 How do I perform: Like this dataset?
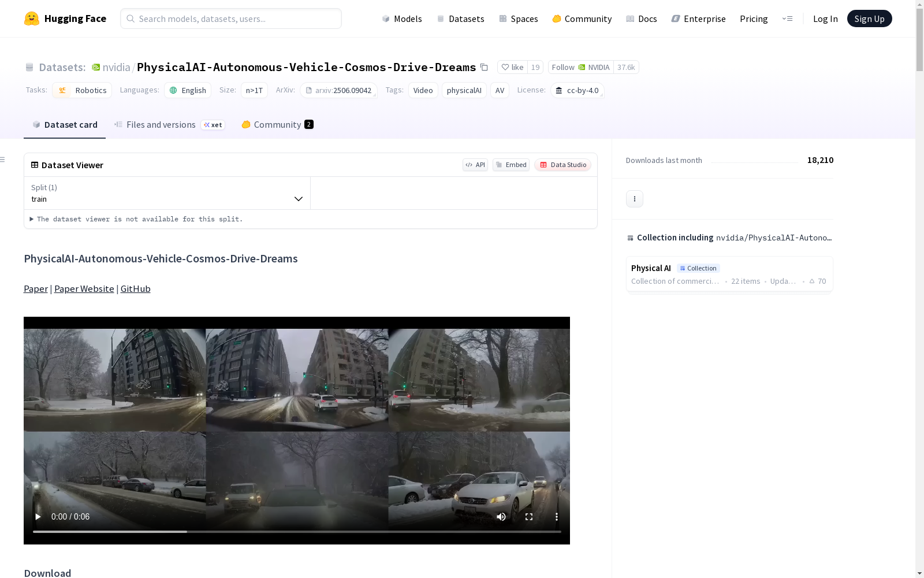512,67
